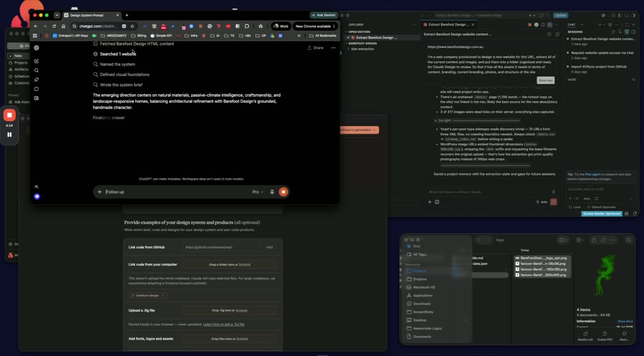Open the CHAT panel tab
This screenshot has height=356, width=644.
(x=571, y=25)
